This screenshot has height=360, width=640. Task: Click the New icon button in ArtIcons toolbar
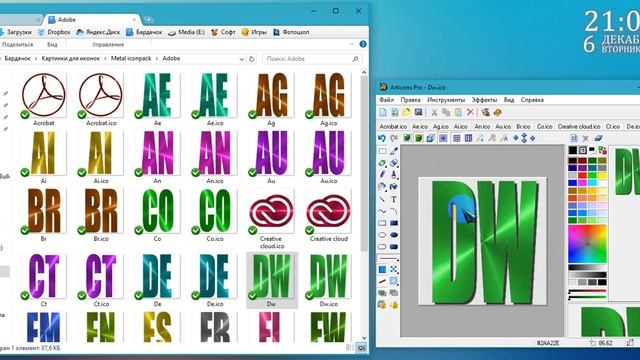383,112
